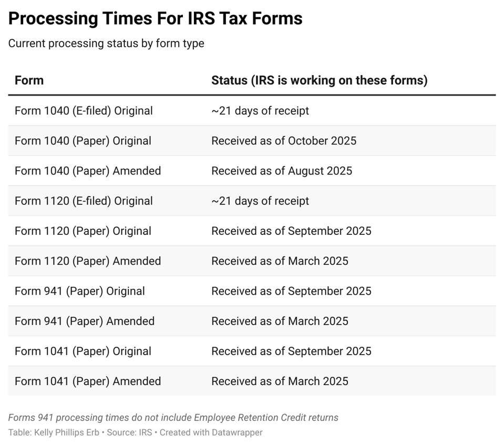Click the "Received as of October 2025" status
This screenshot has height=446, width=504.
284,141
